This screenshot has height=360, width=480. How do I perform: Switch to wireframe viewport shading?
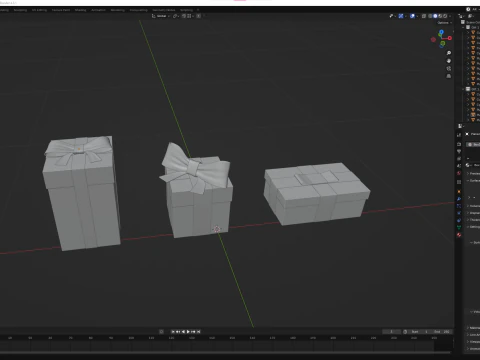[x=430, y=16]
